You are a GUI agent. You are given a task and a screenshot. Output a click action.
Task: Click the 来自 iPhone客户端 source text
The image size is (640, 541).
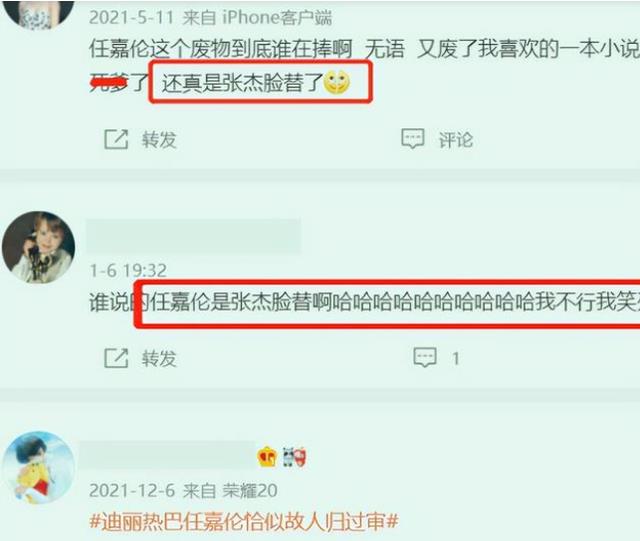tap(257, 18)
